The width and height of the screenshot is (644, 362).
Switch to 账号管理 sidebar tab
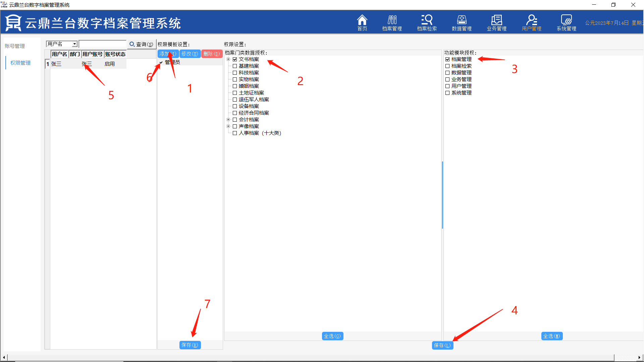click(x=15, y=46)
